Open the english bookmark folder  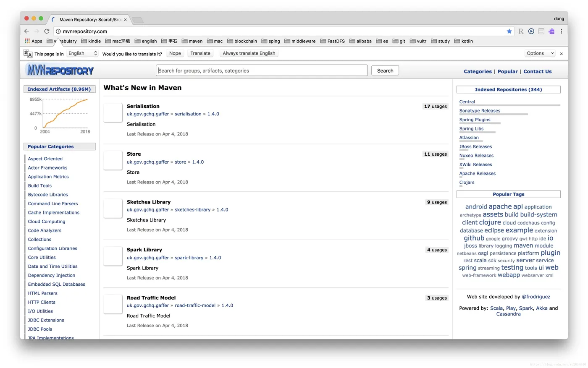tap(146, 41)
